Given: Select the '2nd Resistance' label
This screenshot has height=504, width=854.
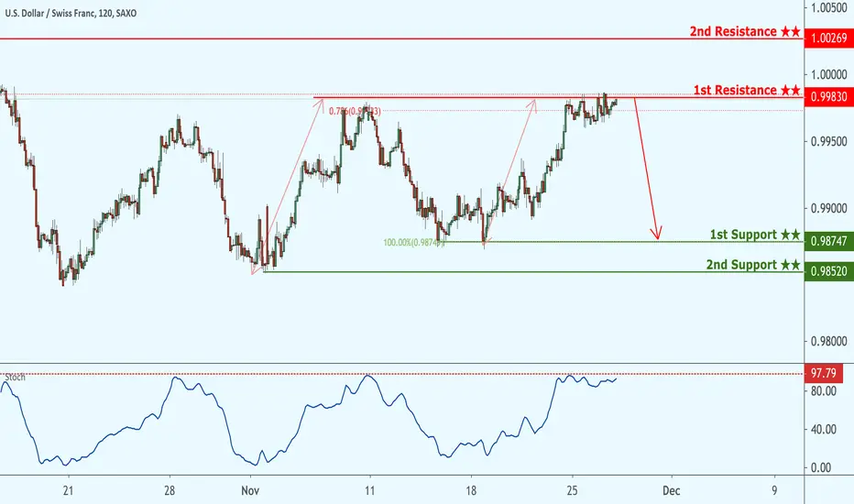Looking at the screenshot, I should coord(745,31).
